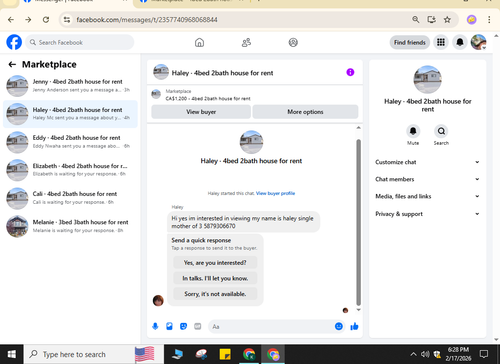500x364 pixels.
Task: Send quick reply 'In talks. I'll let you know.'
Action: (215, 278)
